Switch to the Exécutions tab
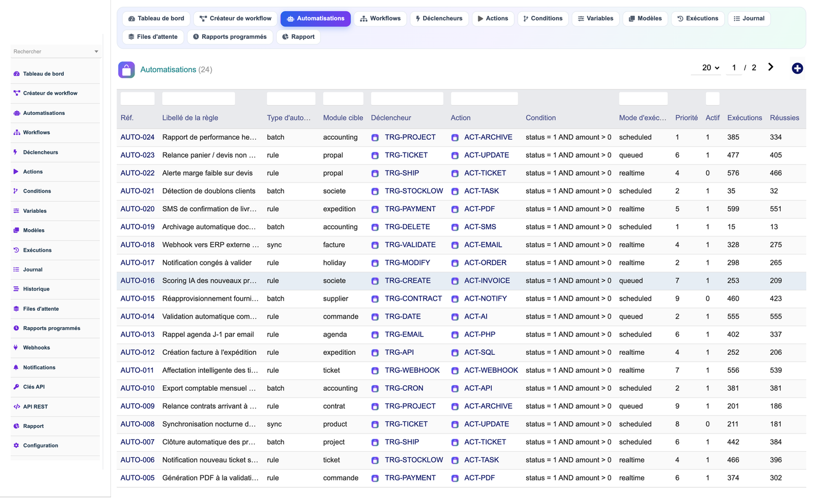Screen dimensions: 814x504 click(x=697, y=19)
